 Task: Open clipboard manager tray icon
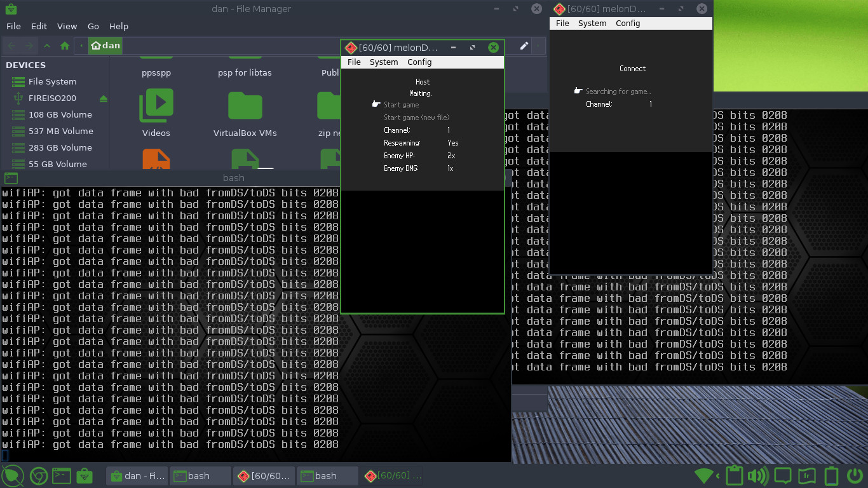(734, 476)
